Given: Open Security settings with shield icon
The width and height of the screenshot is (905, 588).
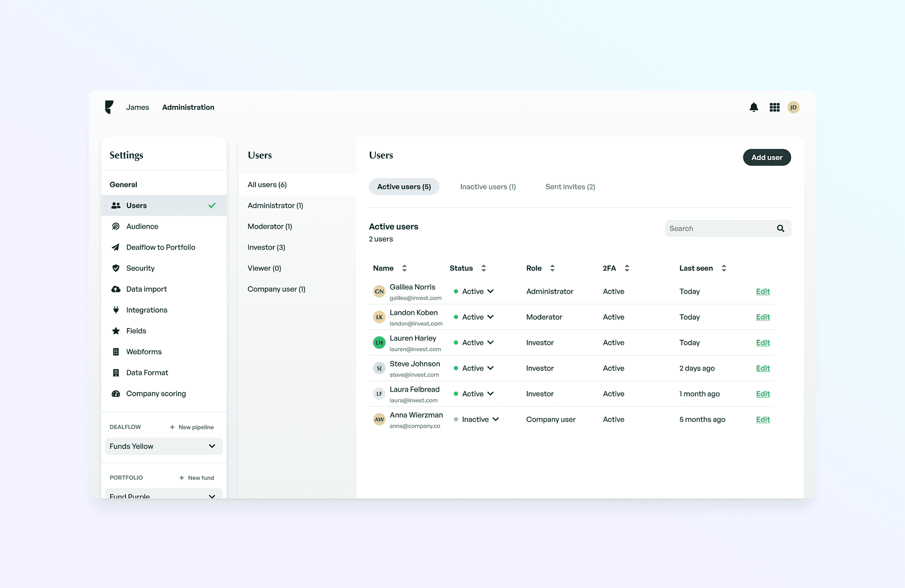Looking at the screenshot, I should coord(140,268).
